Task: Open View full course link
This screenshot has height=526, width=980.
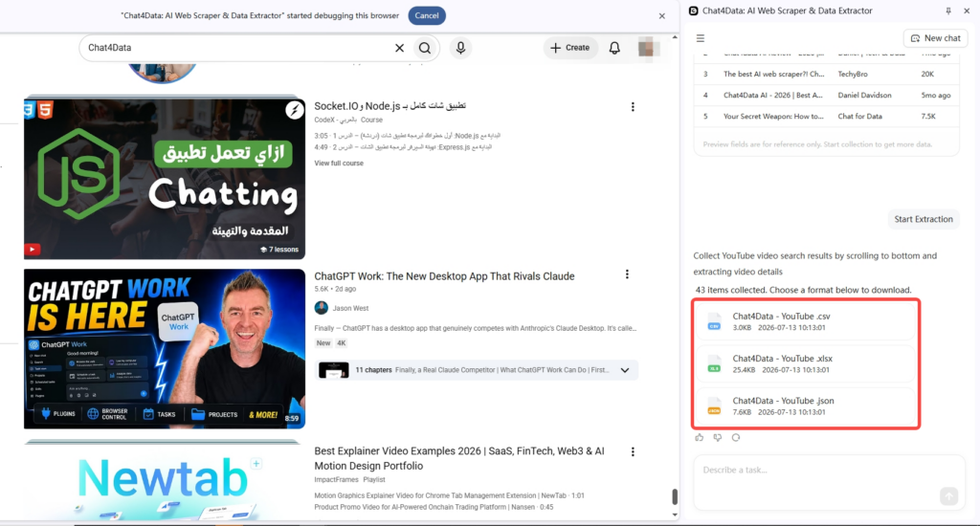Action: pyautogui.click(x=339, y=163)
